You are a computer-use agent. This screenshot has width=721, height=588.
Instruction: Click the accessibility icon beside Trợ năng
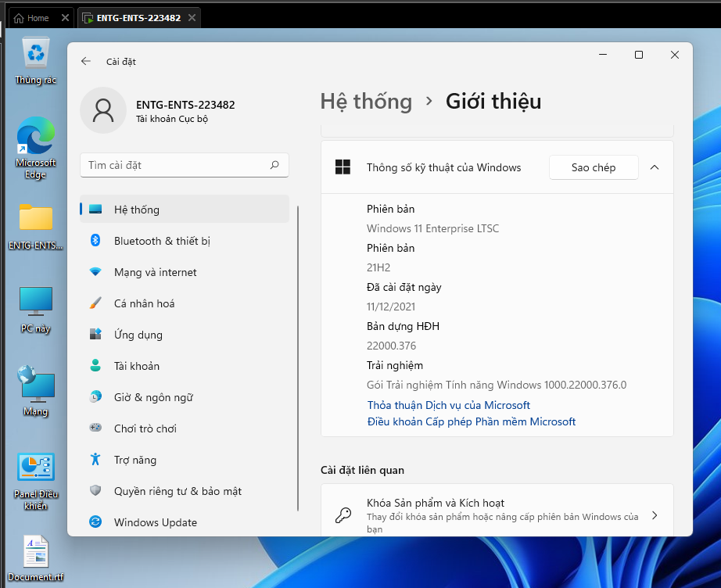[95, 459]
